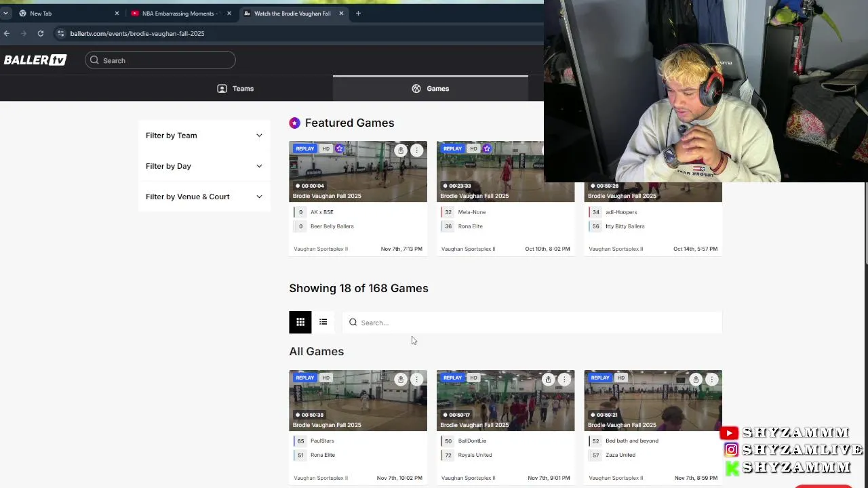Open Bed bath and beyond game thumbnail
The image size is (868, 488).
click(x=653, y=401)
